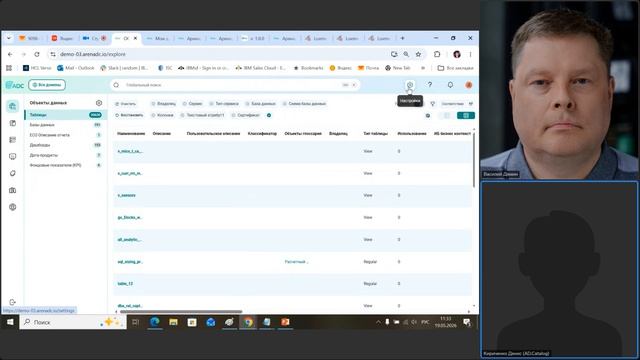Viewport: 640px width, 360px height.
Task: Click the dark round icon beside view switcher
Action: click(x=428, y=116)
